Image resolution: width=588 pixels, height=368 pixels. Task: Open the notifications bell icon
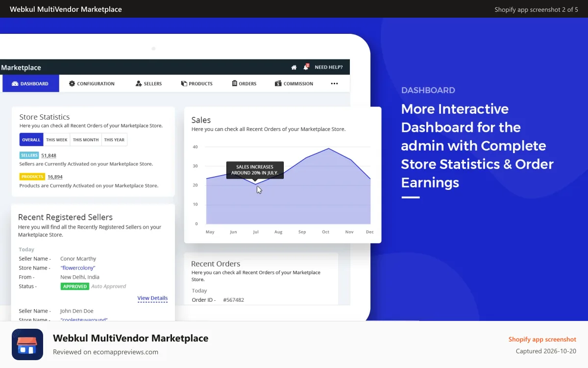[306, 67]
